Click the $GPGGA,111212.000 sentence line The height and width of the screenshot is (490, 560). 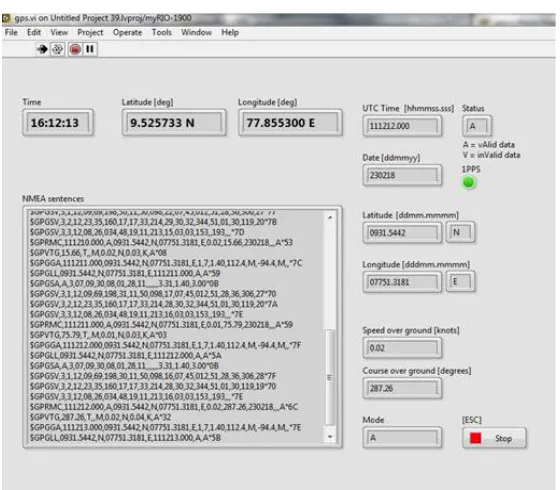[x=165, y=345]
